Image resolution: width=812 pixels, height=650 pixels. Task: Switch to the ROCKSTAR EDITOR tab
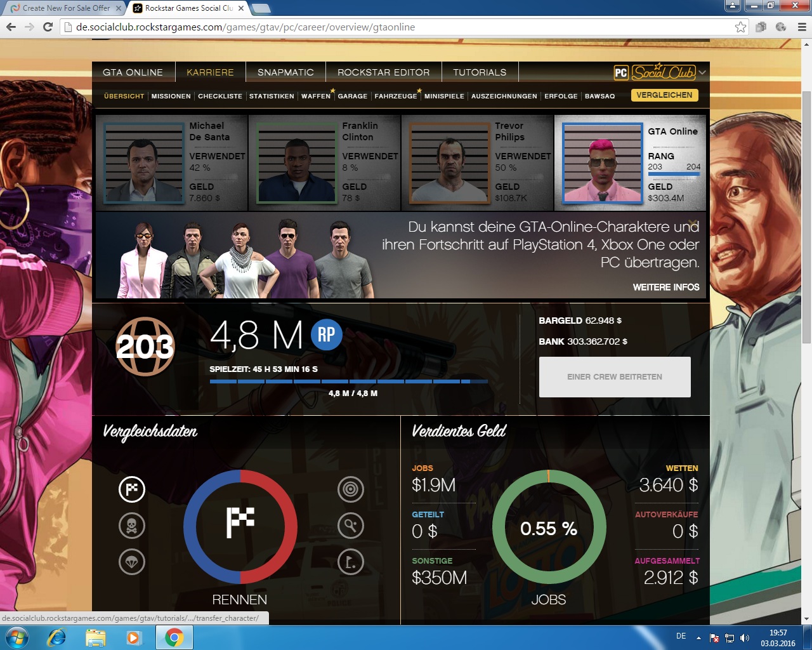pos(383,72)
